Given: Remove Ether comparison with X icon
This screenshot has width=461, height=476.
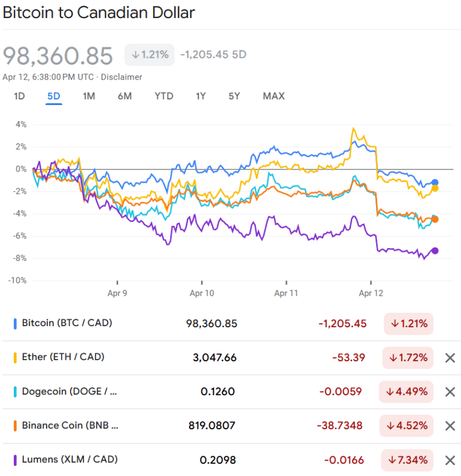Looking at the screenshot, I should pos(450,358).
